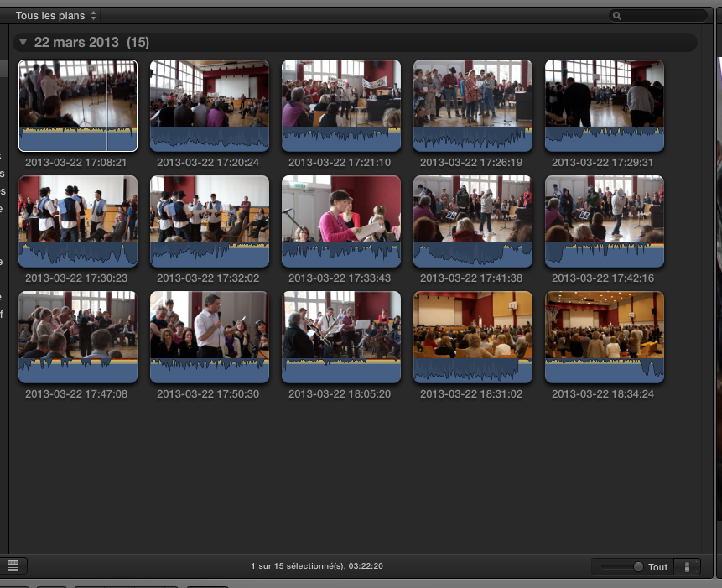Collapse the '22 mars 2013' group triangle
Image resolution: width=722 pixels, height=588 pixels.
point(23,43)
